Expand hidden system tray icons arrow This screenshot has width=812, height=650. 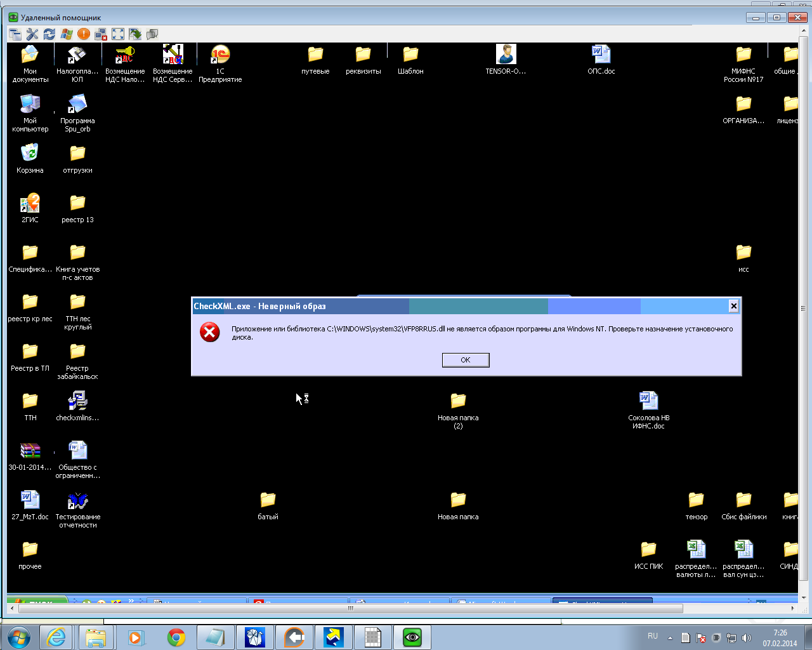tap(670, 638)
